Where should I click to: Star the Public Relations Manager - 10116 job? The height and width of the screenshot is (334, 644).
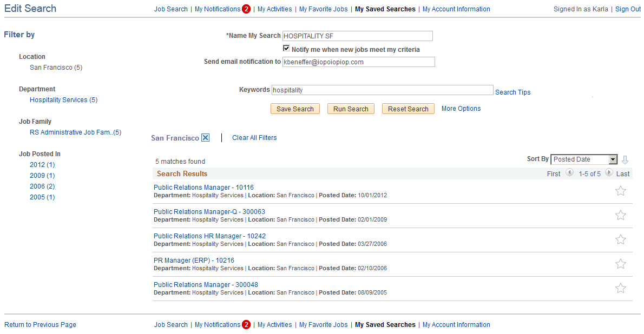pos(620,191)
